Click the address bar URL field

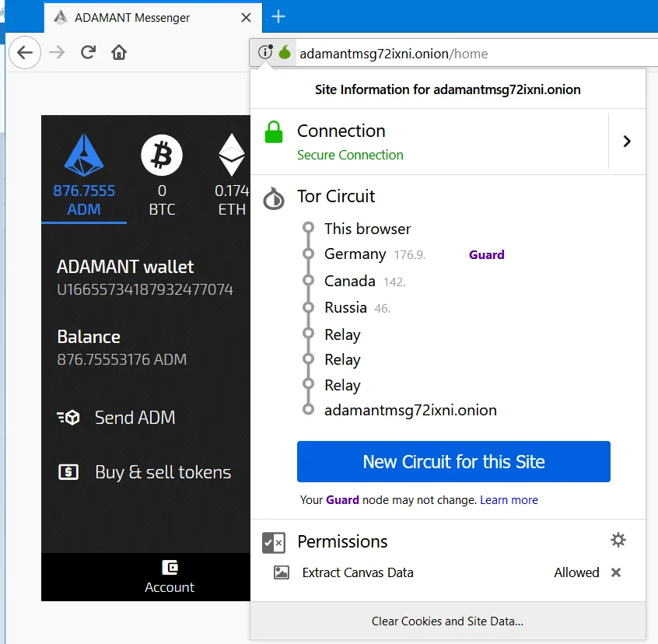click(x=476, y=54)
